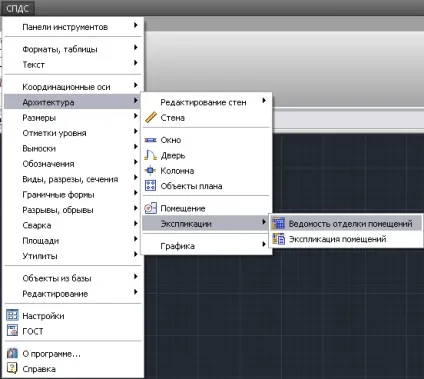Choose the Настройки menu item text
The image size is (424, 379).
(43, 316)
